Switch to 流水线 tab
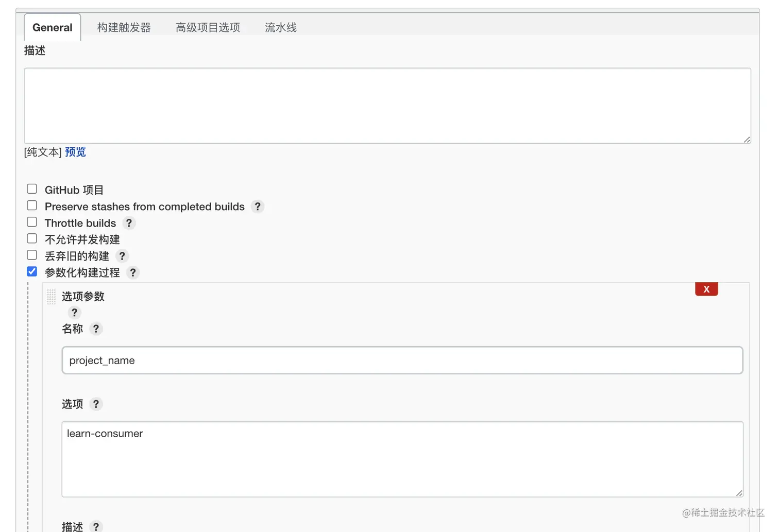Screen dimensions: 779x532 click(x=281, y=27)
